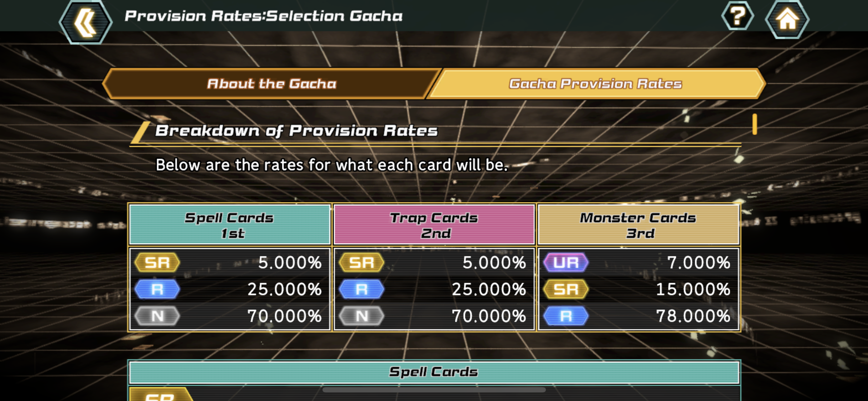Viewport: 868px width, 401px height.
Task: Click the SR badge under Spell Cards 1st
Action: coord(157,263)
